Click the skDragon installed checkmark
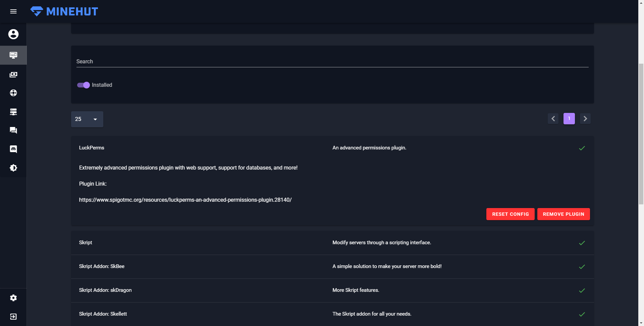Viewport: 644px width, 326px height. click(x=582, y=290)
